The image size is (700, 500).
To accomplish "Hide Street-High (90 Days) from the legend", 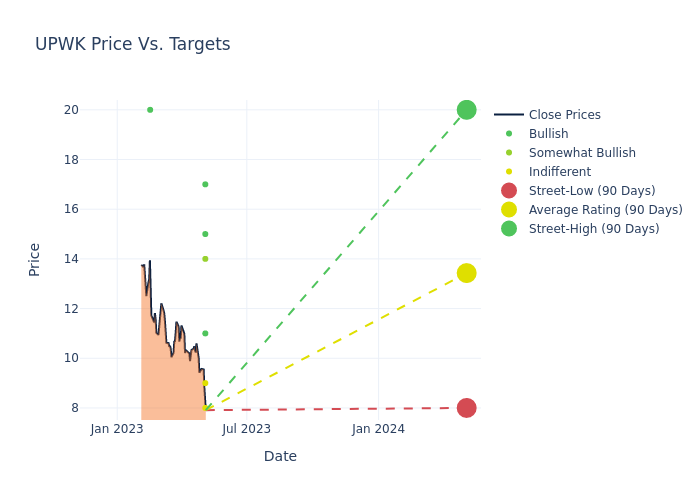I will point(594,229).
